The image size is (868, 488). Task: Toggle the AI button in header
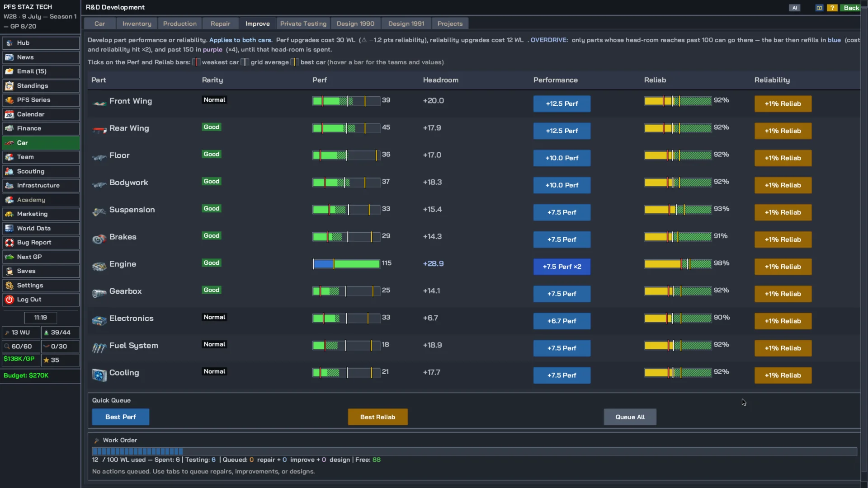pos(794,8)
